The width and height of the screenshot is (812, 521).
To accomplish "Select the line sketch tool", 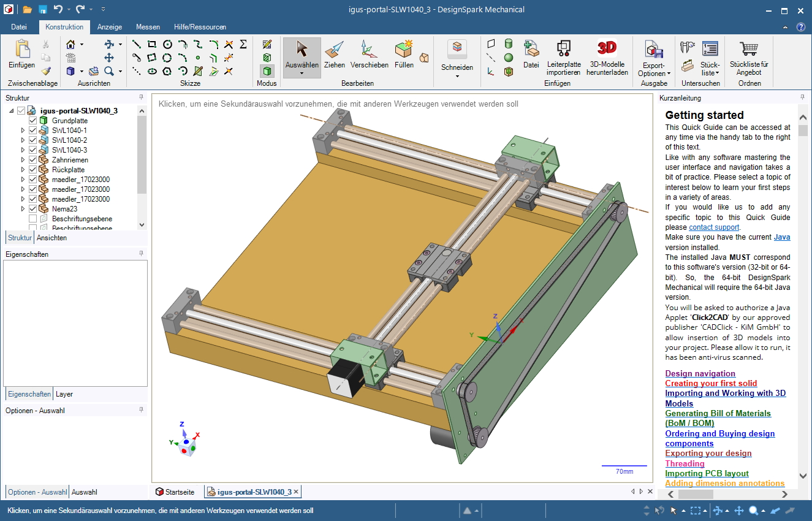I will (137, 44).
